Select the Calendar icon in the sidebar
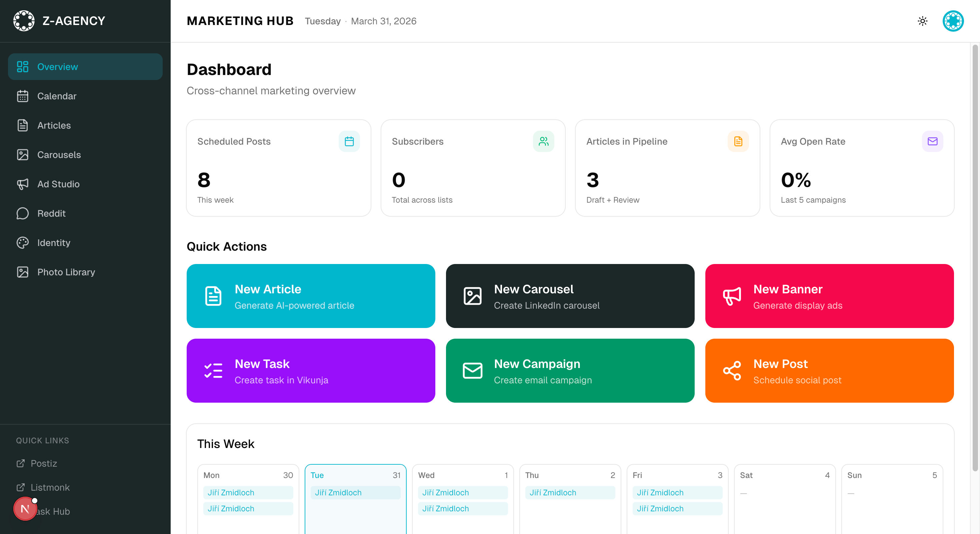The height and width of the screenshot is (534, 980). point(23,96)
